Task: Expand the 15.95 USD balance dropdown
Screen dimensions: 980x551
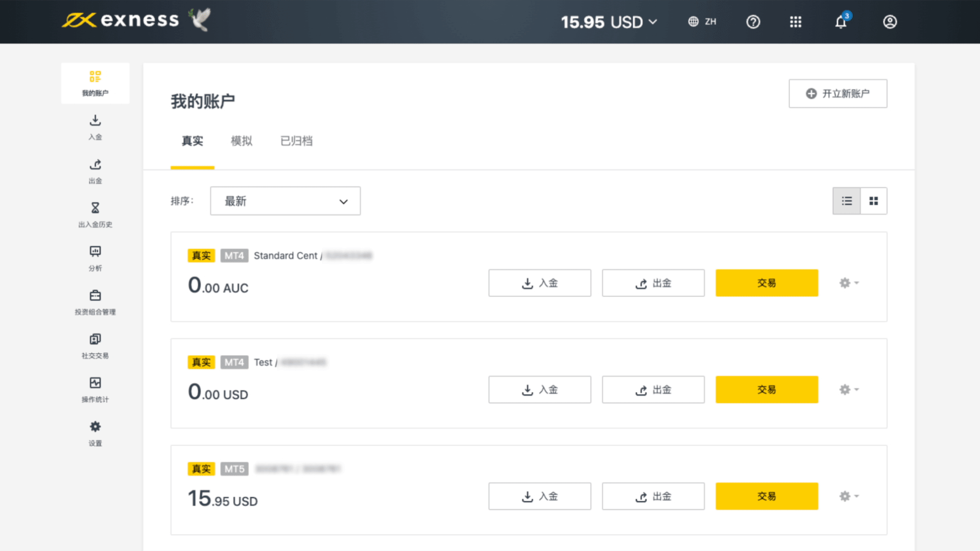Action: click(x=609, y=22)
